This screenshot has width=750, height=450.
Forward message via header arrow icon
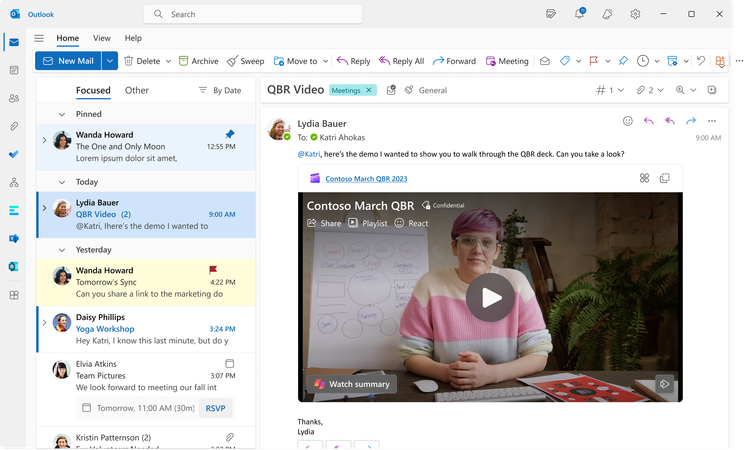coord(691,121)
